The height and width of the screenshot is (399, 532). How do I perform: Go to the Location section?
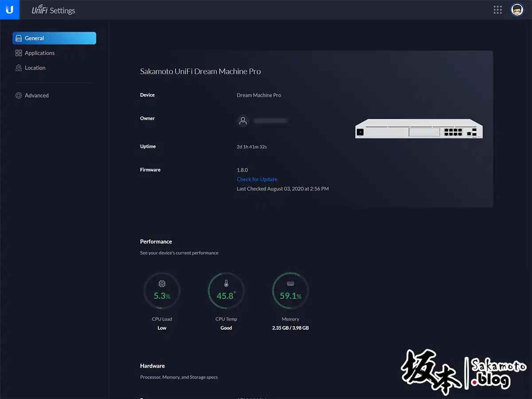(x=35, y=68)
